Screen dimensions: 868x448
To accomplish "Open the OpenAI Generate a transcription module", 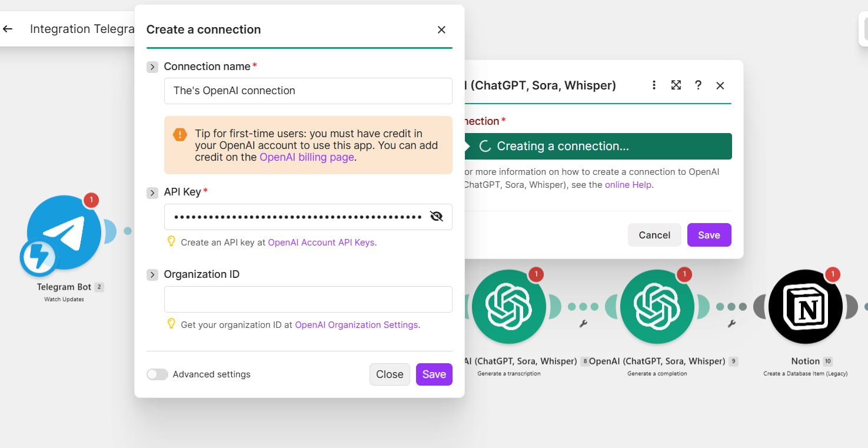I will [x=509, y=306].
